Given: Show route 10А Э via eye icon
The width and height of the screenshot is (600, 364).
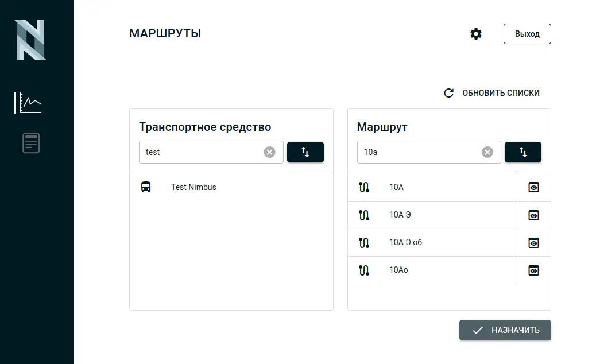Looking at the screenshot, I should (533, 215).
